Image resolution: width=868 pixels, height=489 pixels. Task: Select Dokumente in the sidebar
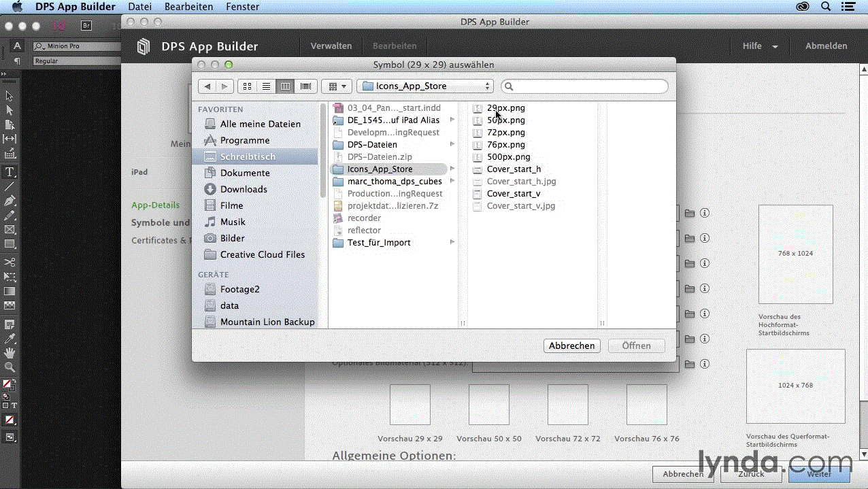245,173
